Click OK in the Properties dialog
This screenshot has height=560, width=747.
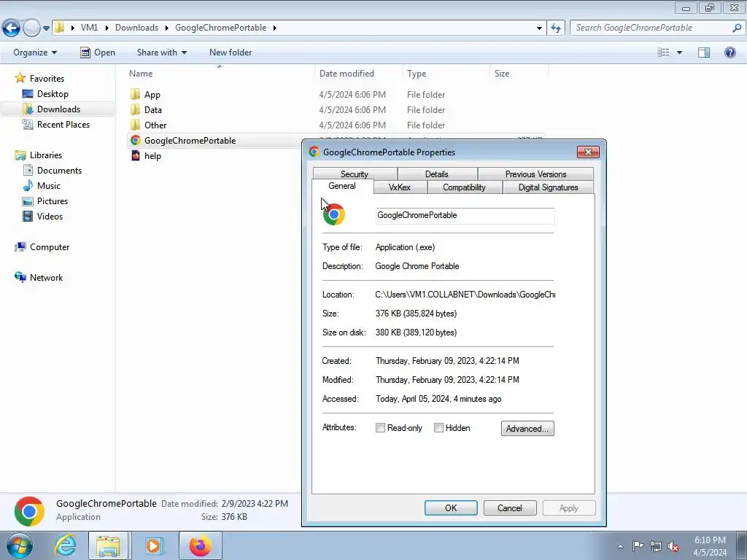(451, 508)
